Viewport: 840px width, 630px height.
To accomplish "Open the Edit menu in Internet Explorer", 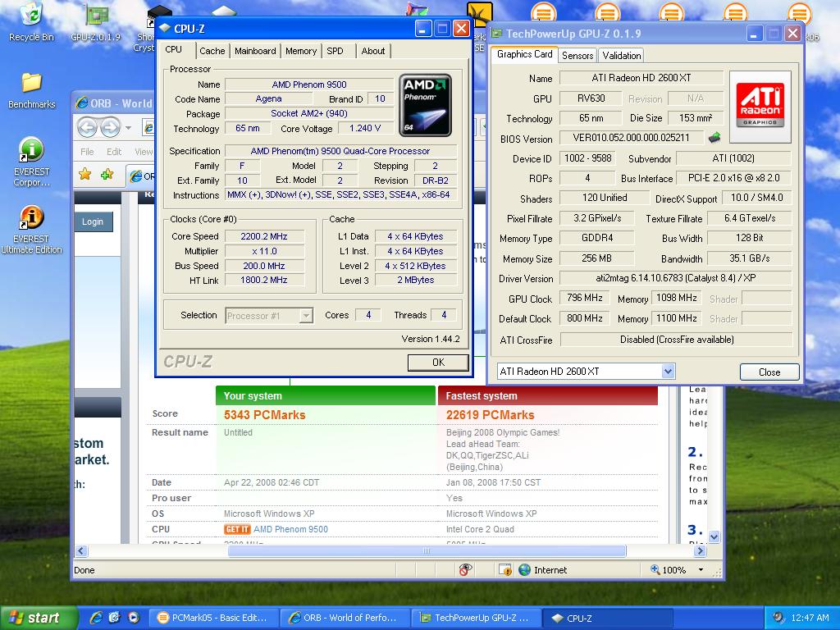I will point(113,152).
